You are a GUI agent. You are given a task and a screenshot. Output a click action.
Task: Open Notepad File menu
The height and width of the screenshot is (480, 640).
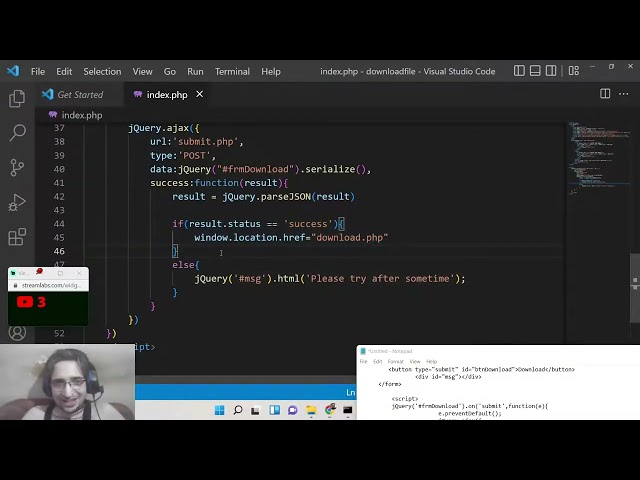tap(363, 362)
